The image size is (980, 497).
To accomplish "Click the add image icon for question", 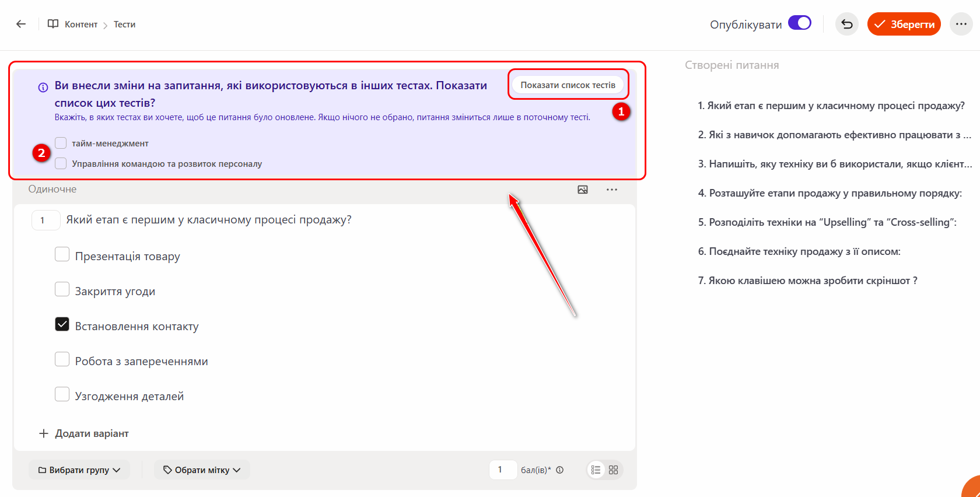I will [582, 190].
